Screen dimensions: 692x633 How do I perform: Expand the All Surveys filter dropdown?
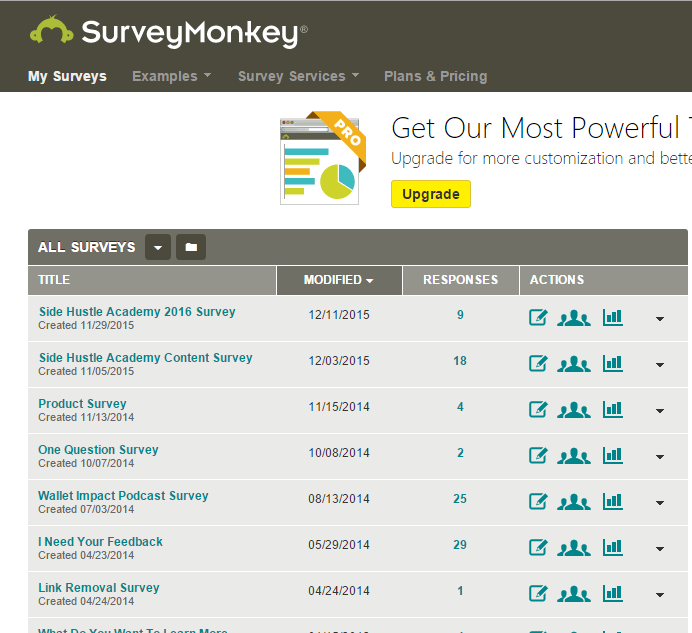158,247
